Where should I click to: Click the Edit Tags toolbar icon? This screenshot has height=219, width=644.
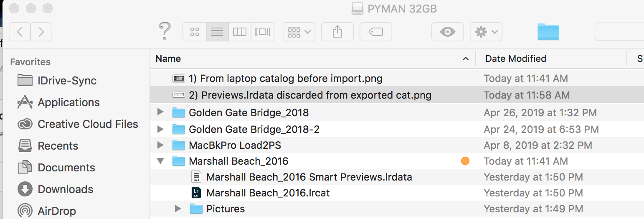(x=376, y=32)
